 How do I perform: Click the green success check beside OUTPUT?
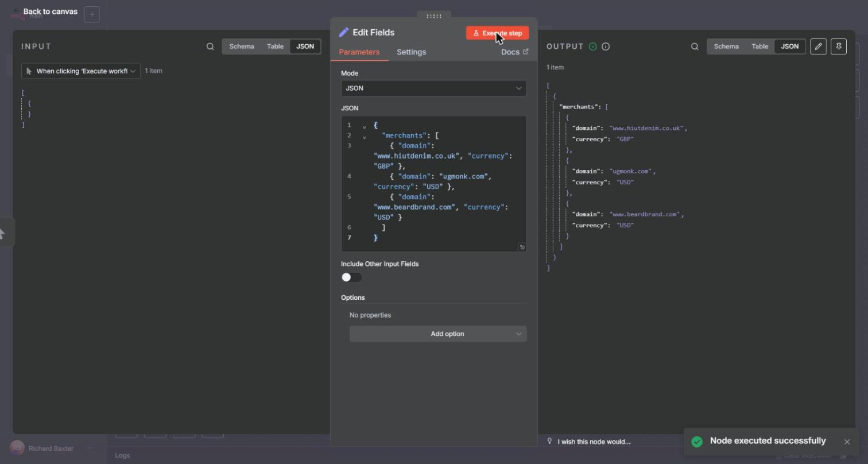593,47
